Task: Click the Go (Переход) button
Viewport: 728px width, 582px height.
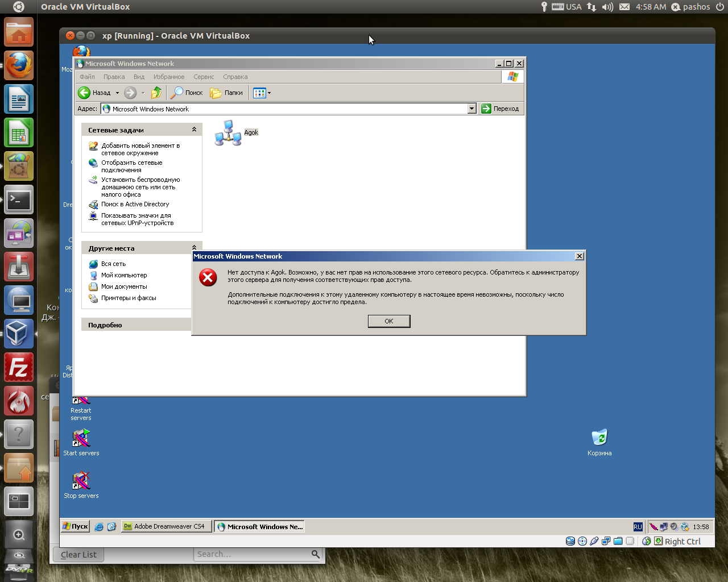Action: (500, 109)
